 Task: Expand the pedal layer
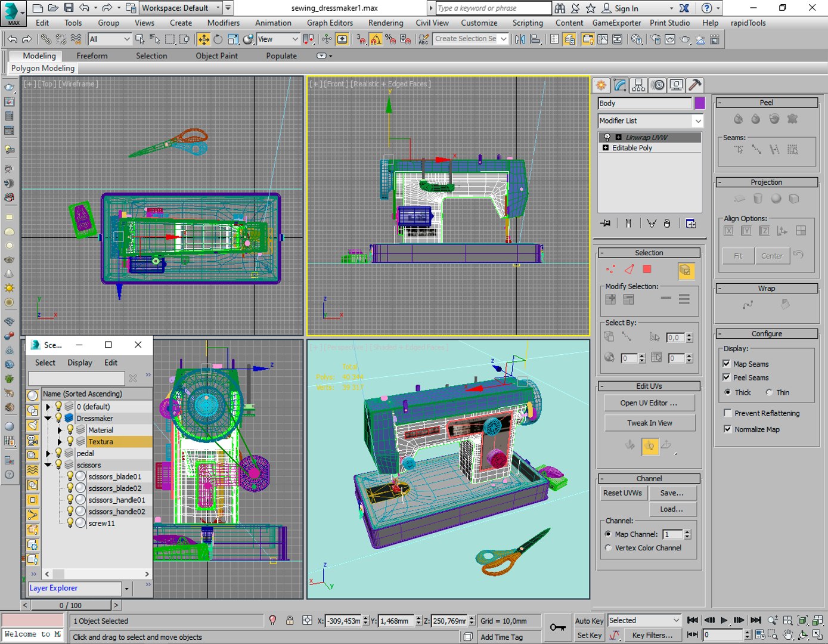[48, 453]
